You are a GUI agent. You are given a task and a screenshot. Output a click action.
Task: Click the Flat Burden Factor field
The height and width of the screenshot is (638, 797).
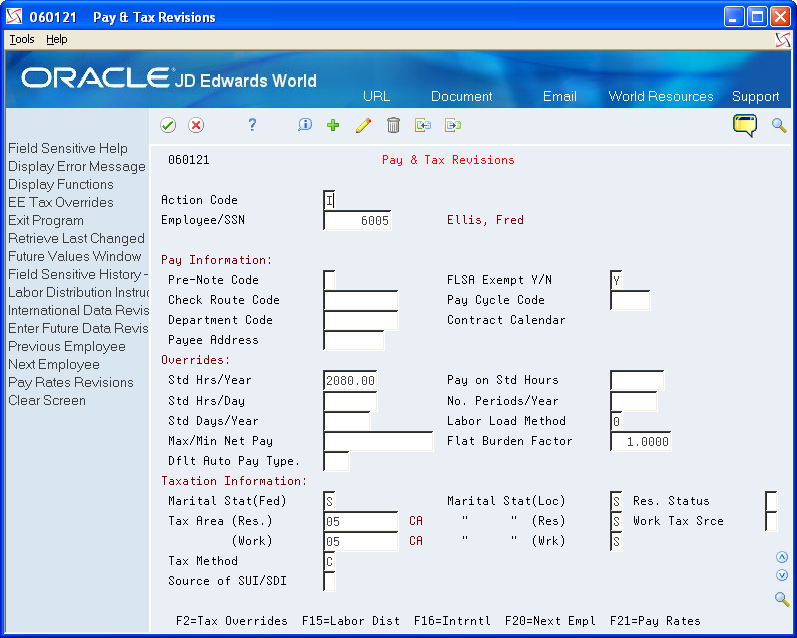(x=640, y=441)
